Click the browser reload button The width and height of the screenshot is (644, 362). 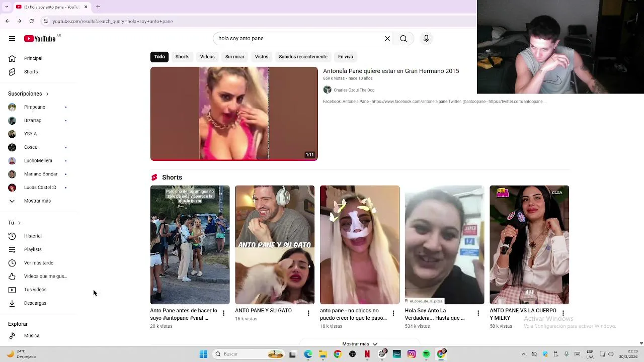click(31, 21)
